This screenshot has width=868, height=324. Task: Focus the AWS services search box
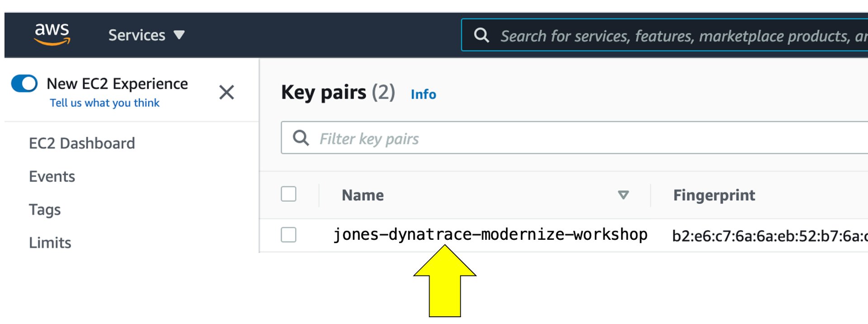[x=665, y=35]
